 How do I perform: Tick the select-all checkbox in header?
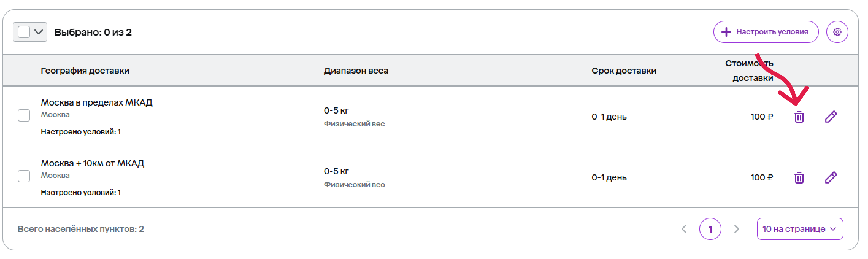click(24, 32)
